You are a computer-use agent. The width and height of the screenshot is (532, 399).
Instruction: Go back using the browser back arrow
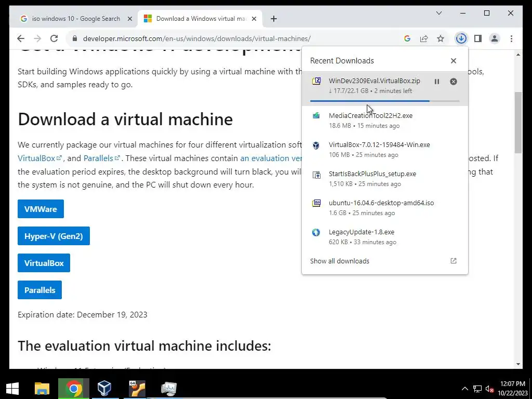tap(21, 38)
